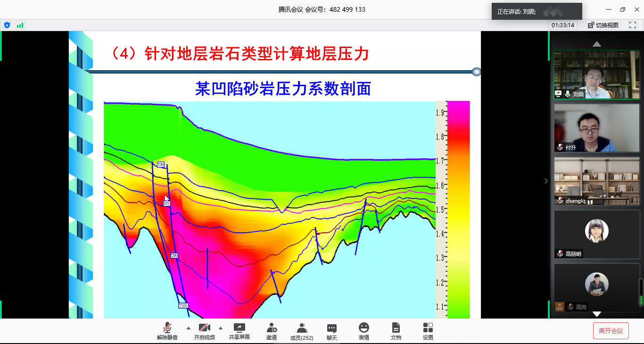Select the 付升 participant video thumbnail

pos(596,127)
